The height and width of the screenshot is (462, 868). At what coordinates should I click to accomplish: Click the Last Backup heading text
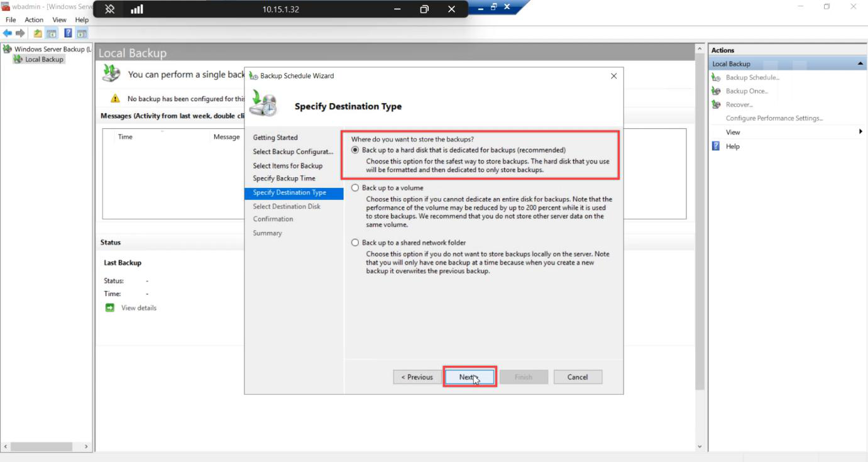[123, 263]
